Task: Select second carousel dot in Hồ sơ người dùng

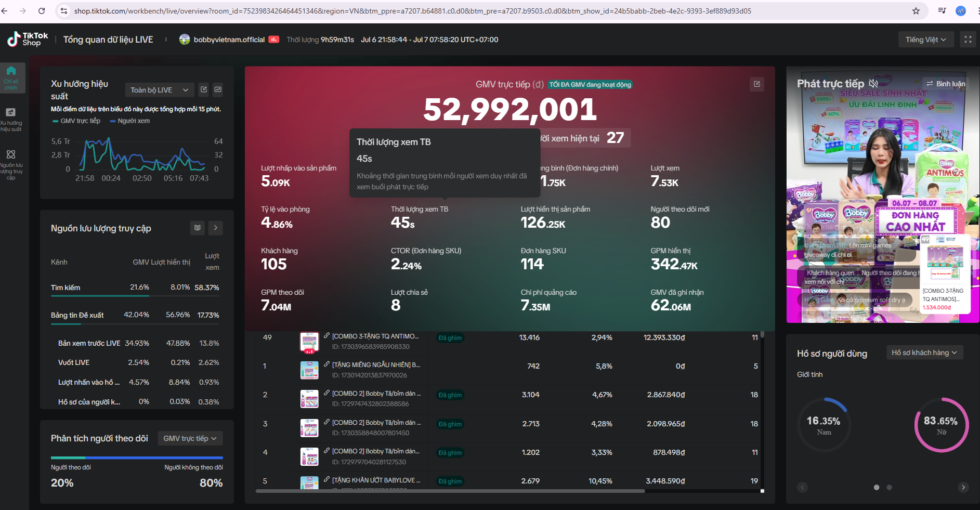Action: 889,487
